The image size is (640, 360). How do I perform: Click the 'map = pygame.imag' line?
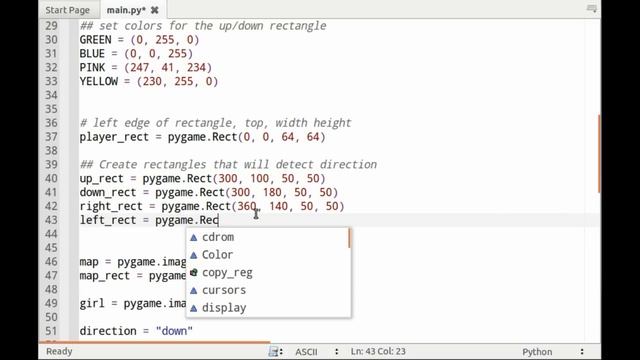click(x=133, y=262)
